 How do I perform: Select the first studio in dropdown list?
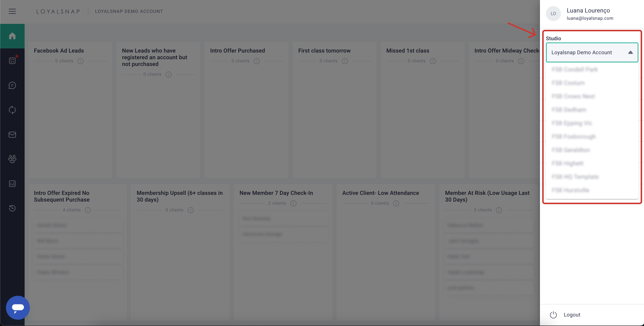(575, 70)
